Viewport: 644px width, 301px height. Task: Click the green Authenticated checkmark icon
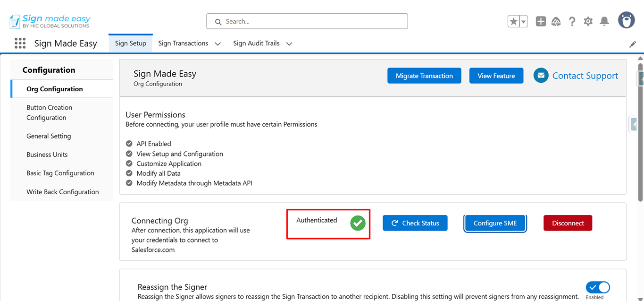358,223
